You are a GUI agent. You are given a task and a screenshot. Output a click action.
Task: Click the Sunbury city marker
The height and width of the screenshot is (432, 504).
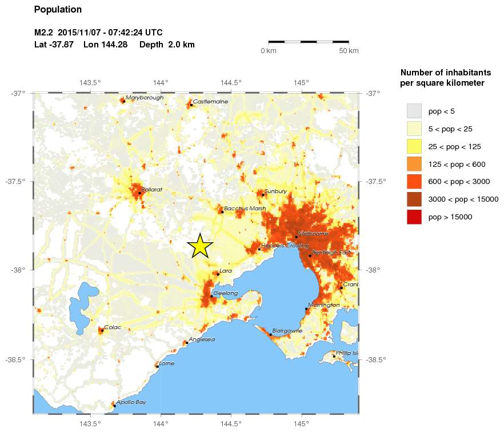tap(263, 194)
